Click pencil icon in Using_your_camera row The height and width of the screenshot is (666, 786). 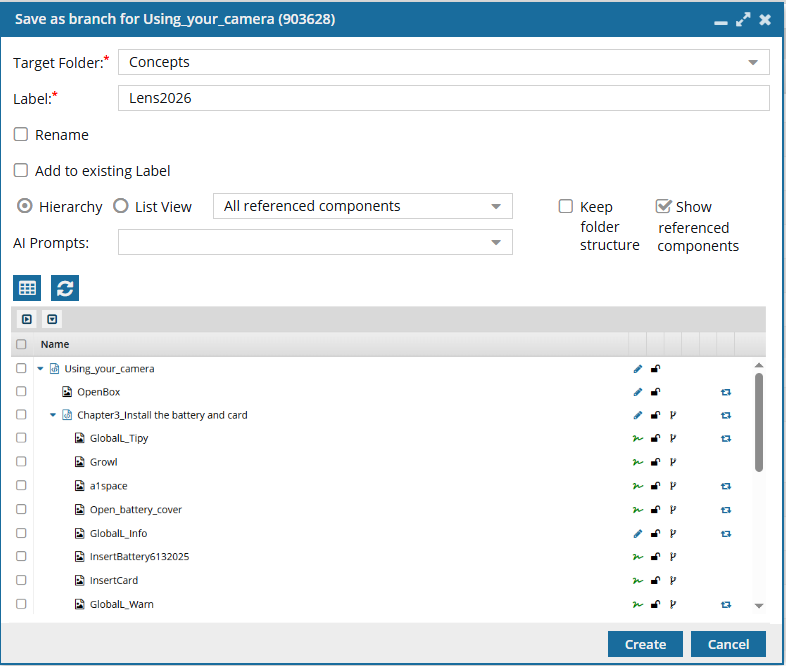[638, 369]
